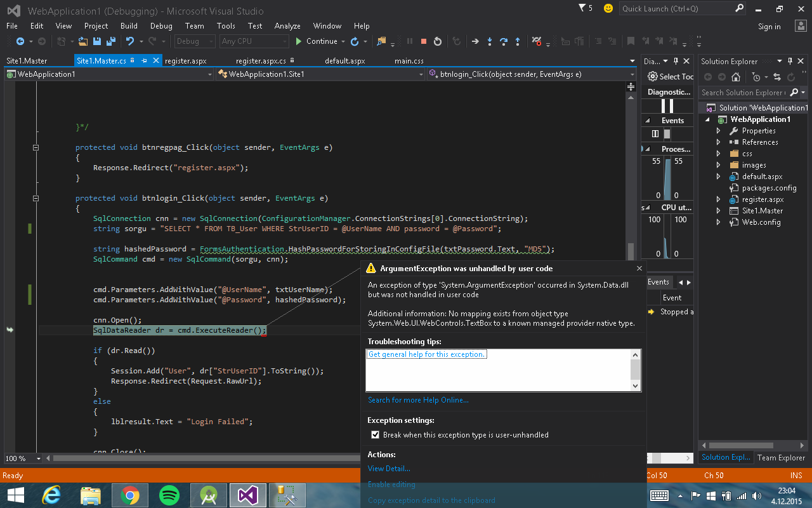Open the Windows Start menu
The width and height of the screenshot is (812, 508).
(x=15, y=495)
